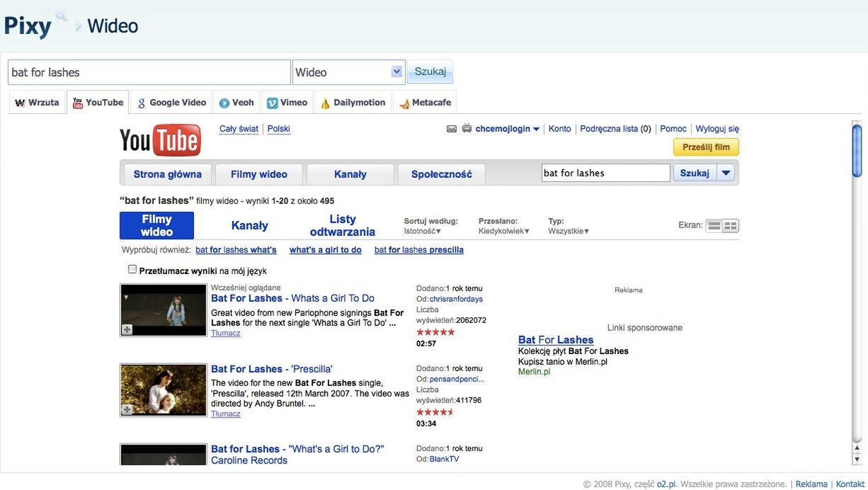868x490 pixels.
Task: Open the Wideo search type dropdown
Action: coord(349,72)
